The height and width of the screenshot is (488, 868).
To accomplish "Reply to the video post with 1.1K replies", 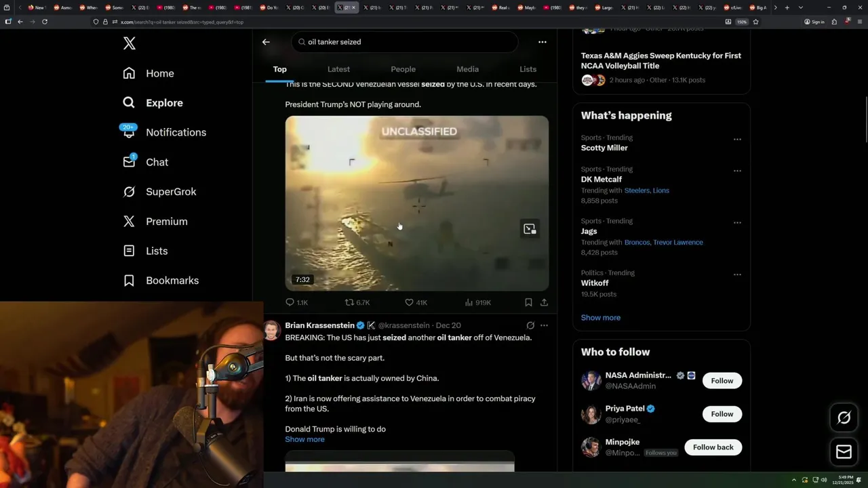I will pos(296,302).
